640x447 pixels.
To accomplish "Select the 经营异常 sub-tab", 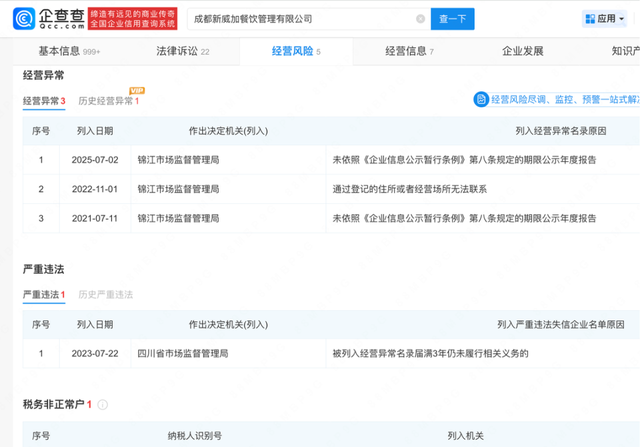I will 44,101.
